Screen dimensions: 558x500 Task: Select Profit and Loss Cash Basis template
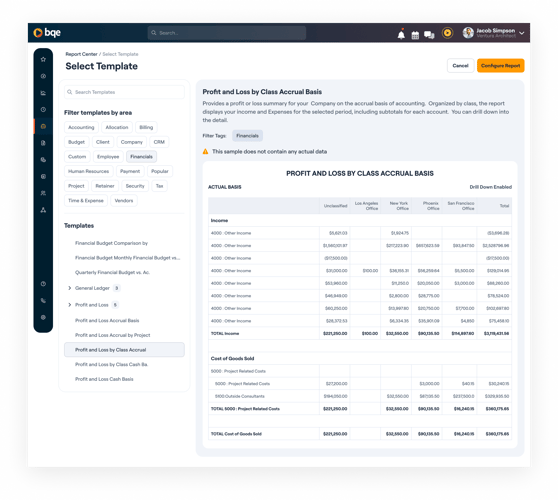tap(104, 379)
